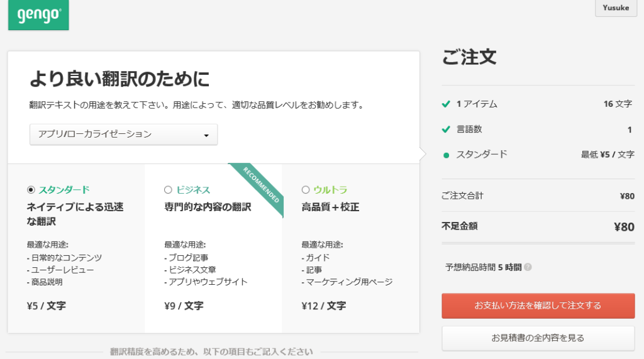
Task: Click the green checkmark next to 1 アイテム
Action: point(446,104)
